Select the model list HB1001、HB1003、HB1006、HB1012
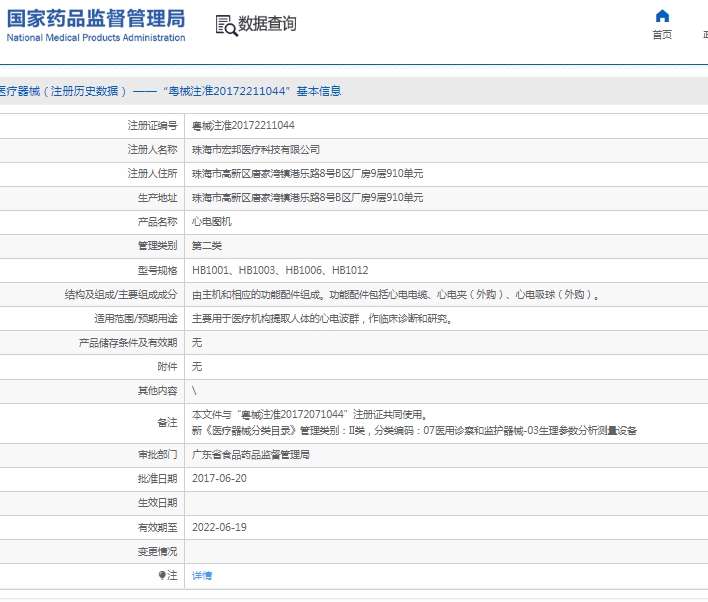Viewport: 708px width, 602px height. click(x=280, y=270)
